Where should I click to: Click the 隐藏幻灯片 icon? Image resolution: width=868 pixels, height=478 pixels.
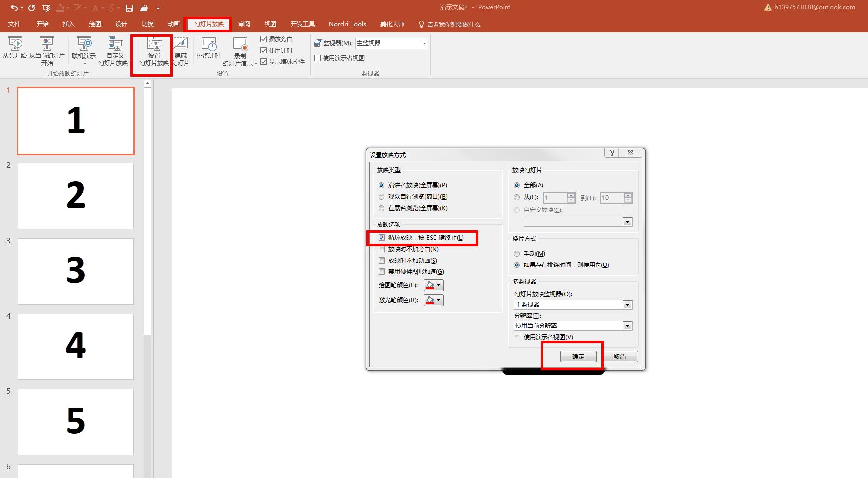tap(181, 45)
